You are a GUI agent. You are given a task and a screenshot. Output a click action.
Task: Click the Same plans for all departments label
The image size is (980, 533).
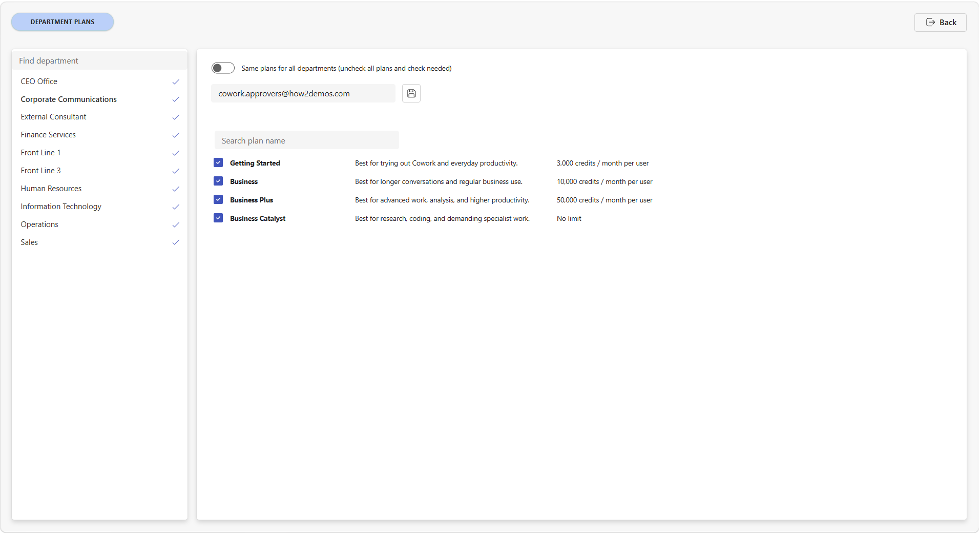point(346,68)
